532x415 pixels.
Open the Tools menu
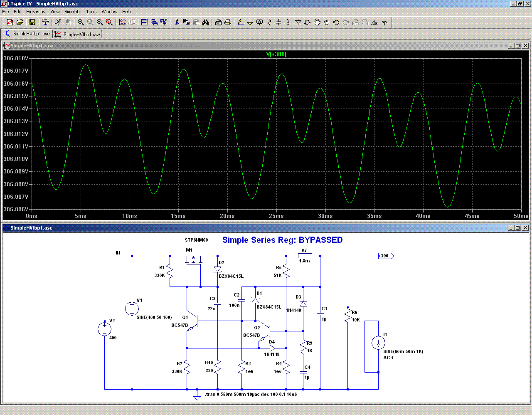coord(91,12)
